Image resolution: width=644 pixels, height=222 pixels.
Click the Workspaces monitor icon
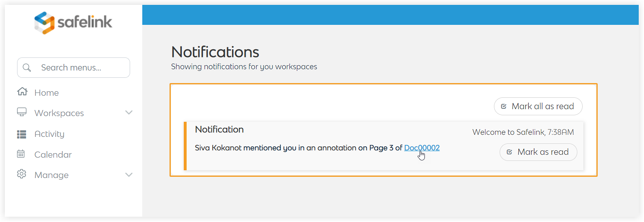click(22, 112)
